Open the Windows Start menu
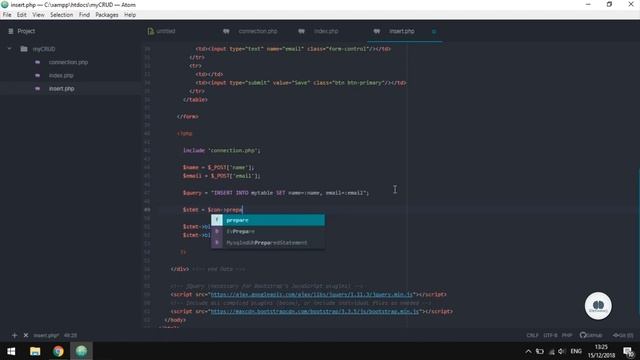Viewport: 640px width, 360px height. [x=11, y=351]
